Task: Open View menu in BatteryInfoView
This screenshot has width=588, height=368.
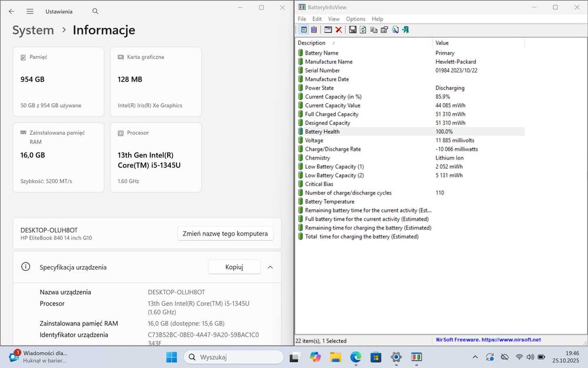Action: coord(333,19)
